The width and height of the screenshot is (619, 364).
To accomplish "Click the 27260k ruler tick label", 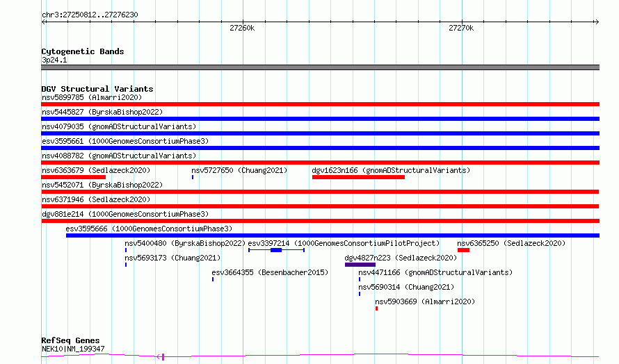I will click(x=242, y=28).
